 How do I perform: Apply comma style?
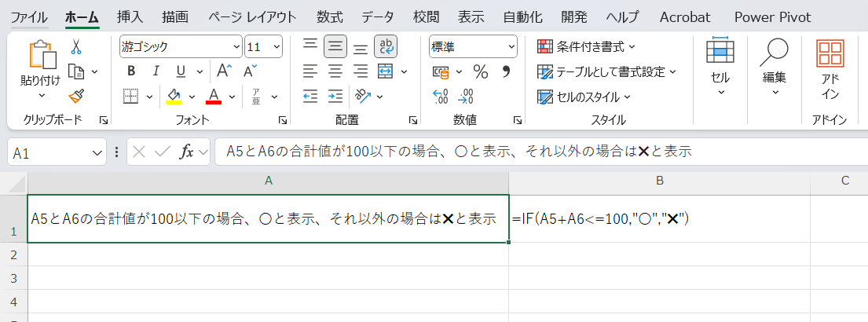(x=505, y=71)
